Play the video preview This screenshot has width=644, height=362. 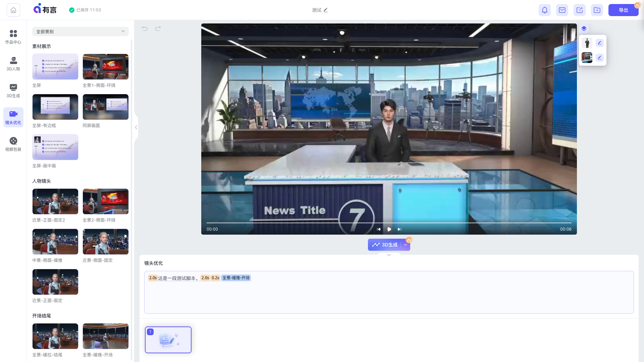pyautogui.click(x=389, y=229)
